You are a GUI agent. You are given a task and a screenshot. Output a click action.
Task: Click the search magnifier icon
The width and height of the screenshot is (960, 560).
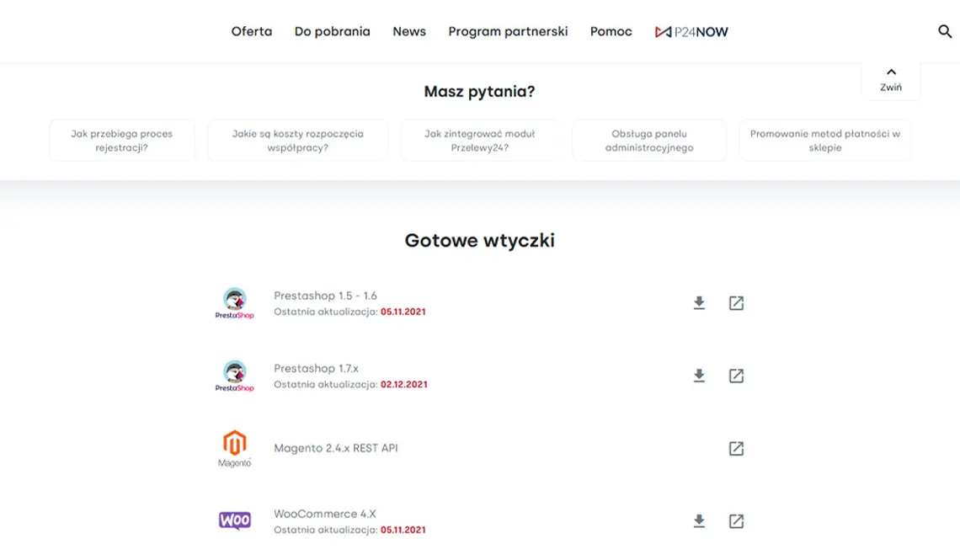[x=945, y=31]
